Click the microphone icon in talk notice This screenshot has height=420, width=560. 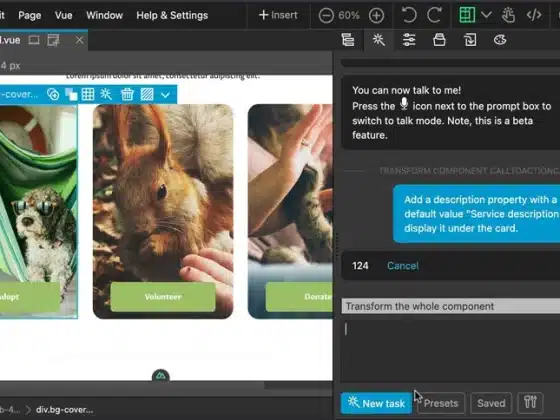pyautogui.click(x=404, y=104)
